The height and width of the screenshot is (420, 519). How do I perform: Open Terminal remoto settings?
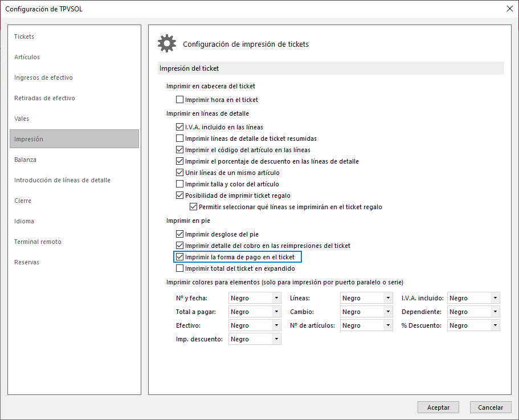(x=74, y=242)
